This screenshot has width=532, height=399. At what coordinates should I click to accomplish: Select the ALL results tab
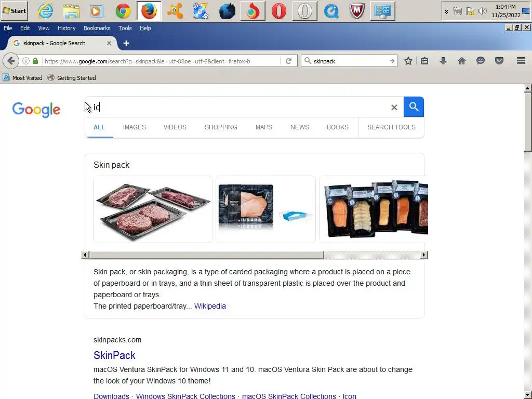99,127
